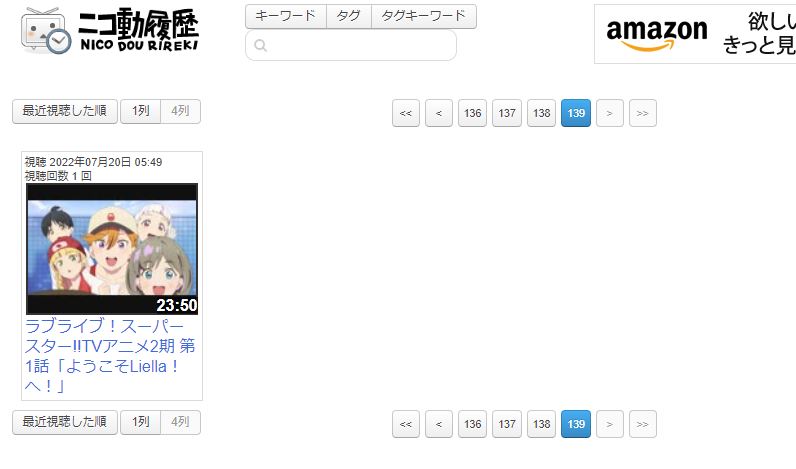Switch to 4列 layout in top toolbar
This screenshot has width=796, height=469.
tap(180, 111)
